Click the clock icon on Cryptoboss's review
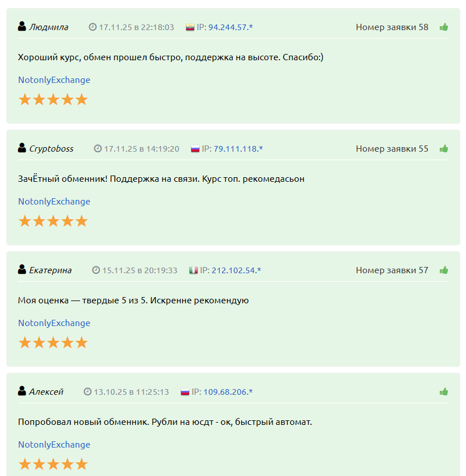466x476 pixels. tap(96, 148)
